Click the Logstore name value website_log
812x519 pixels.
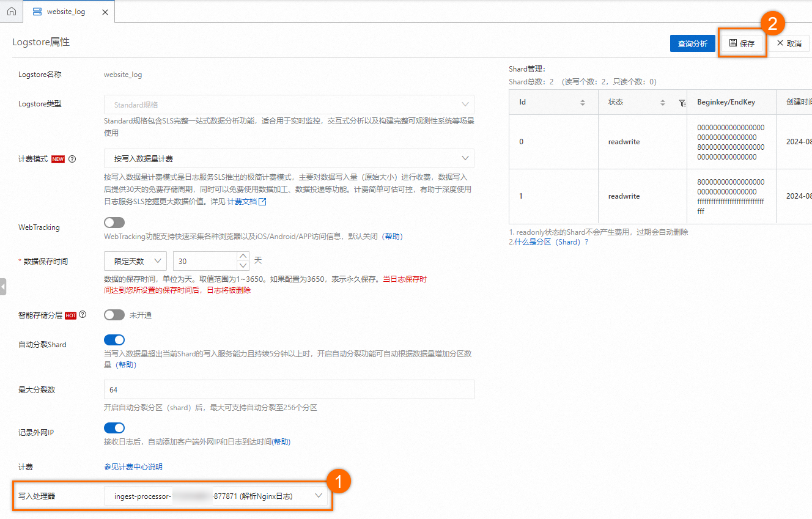coord(123,75)
